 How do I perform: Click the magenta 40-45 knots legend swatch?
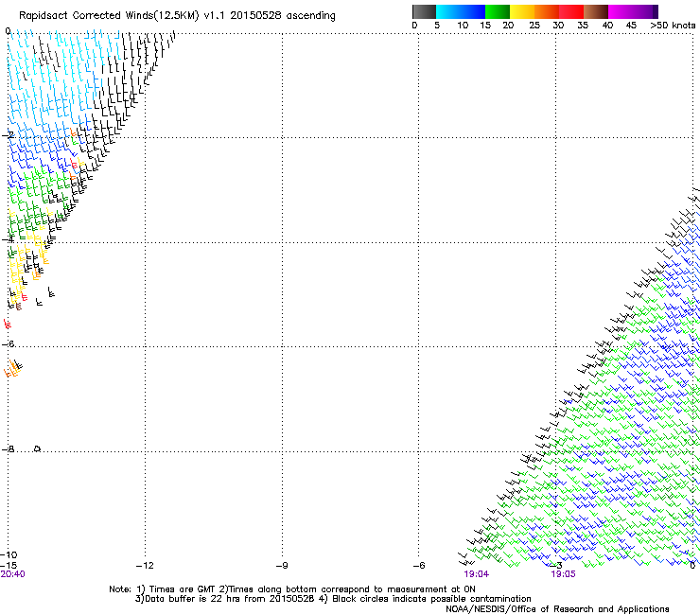click(621, 11)
